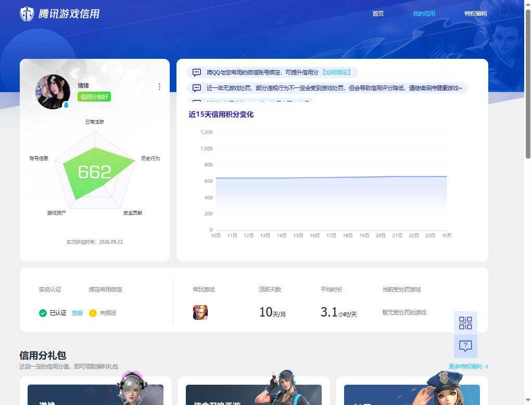Click the 安全贡献 radar label

pos(133,213)
